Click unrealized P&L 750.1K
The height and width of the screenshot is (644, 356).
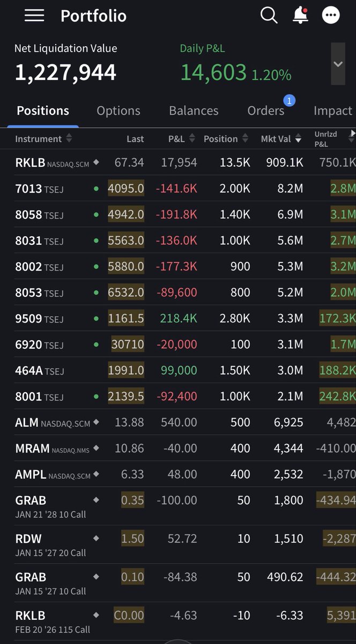point(337,162)
